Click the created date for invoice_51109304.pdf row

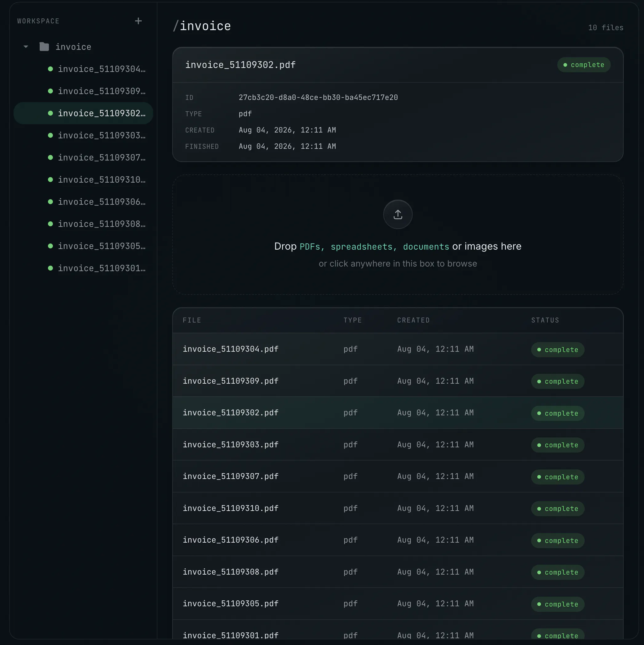(x=435, y=349)
